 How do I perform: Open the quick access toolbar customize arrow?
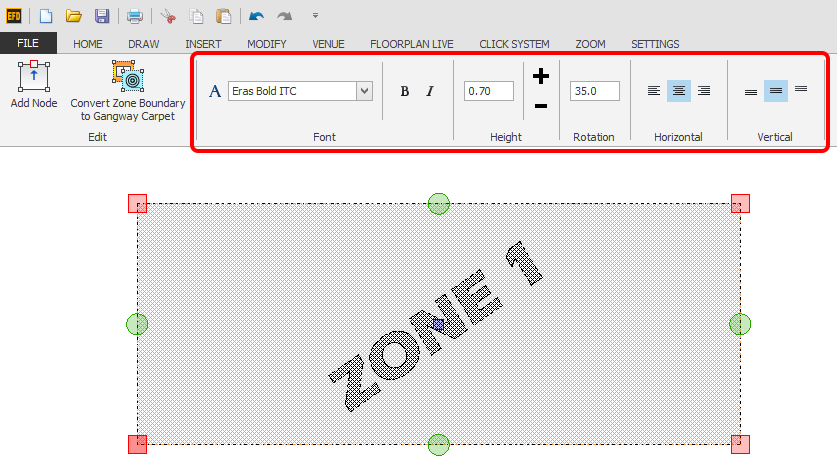tap(315, 15)
